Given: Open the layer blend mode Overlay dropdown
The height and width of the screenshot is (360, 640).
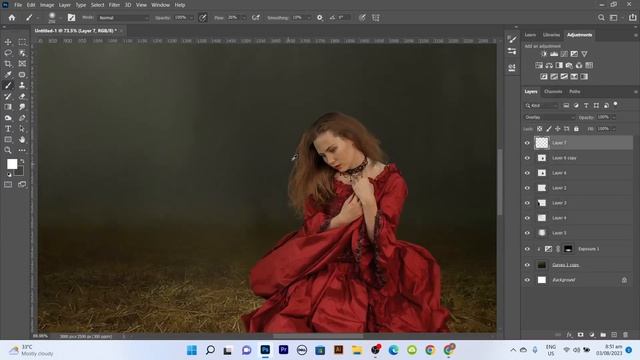Looking at the screenshot, I should pos(549,117).
